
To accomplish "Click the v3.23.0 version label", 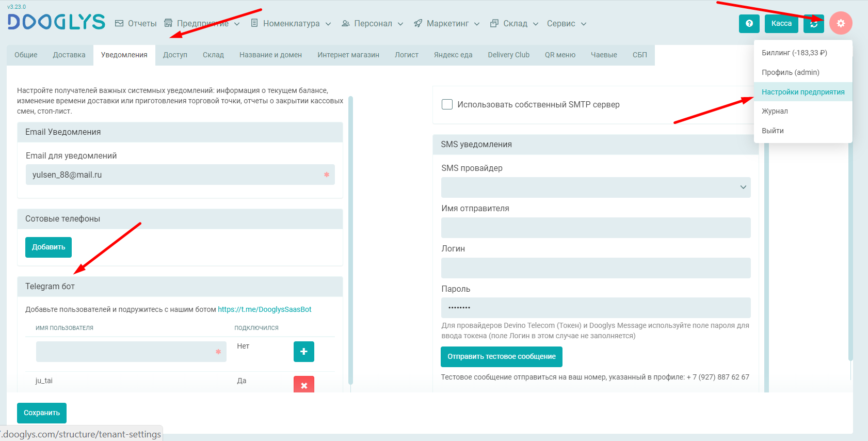I will click(17, 7).
